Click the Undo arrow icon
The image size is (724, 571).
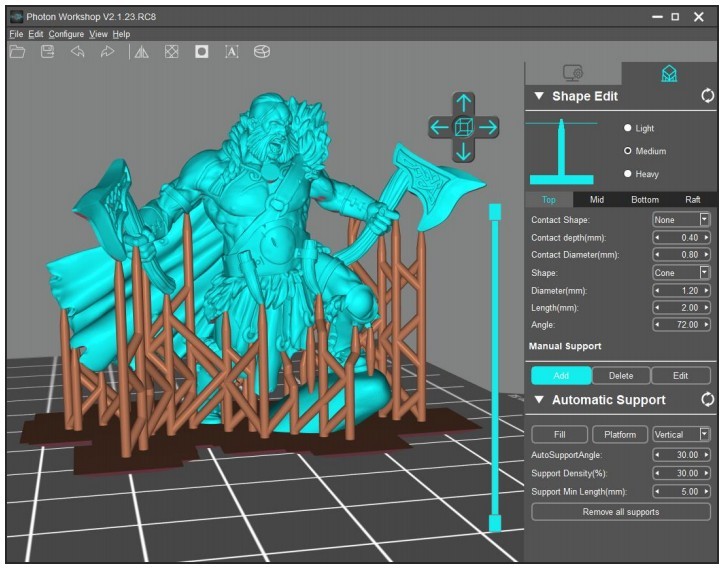pyautogui.click(x=77, y=52)
